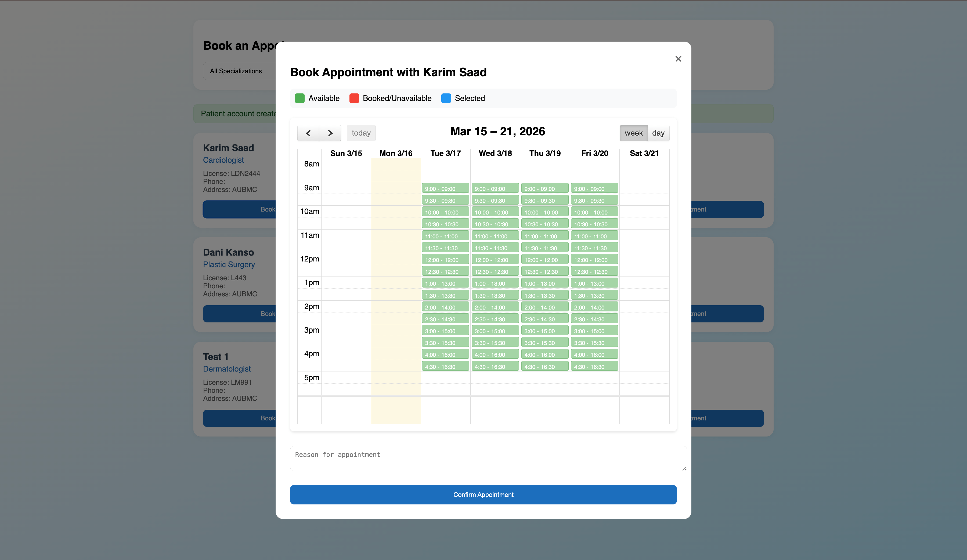Select the 12:00 - 12:00 slot on Thu 3/19
967x560 pixels.
pyautogui.click(x=544, y=260)
